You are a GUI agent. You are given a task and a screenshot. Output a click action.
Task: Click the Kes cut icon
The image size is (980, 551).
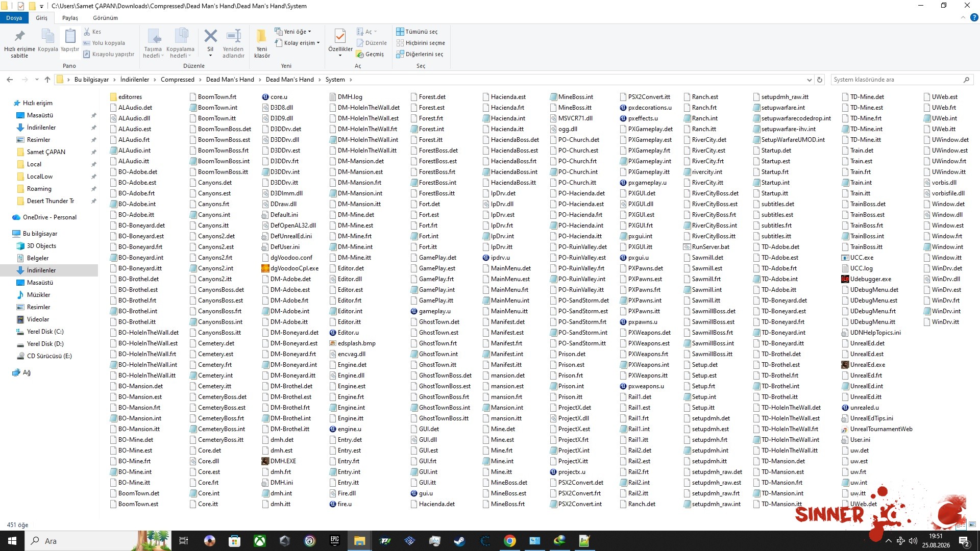coord(92,32)
